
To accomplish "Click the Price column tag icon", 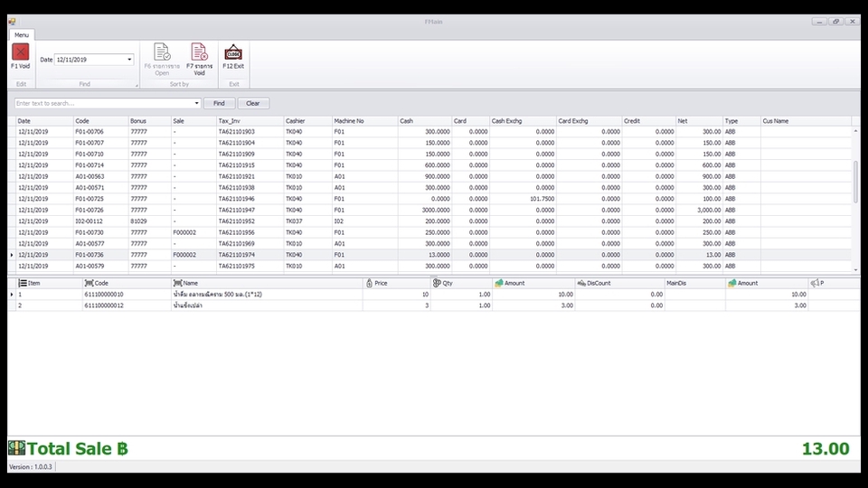I will 369,283.
